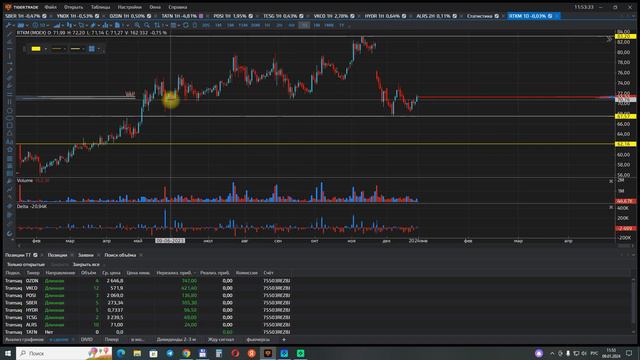Viewport: 640px width, 360px height.
Task: Toggle link icon on POSI 1H tab
Action: (251, 16)
